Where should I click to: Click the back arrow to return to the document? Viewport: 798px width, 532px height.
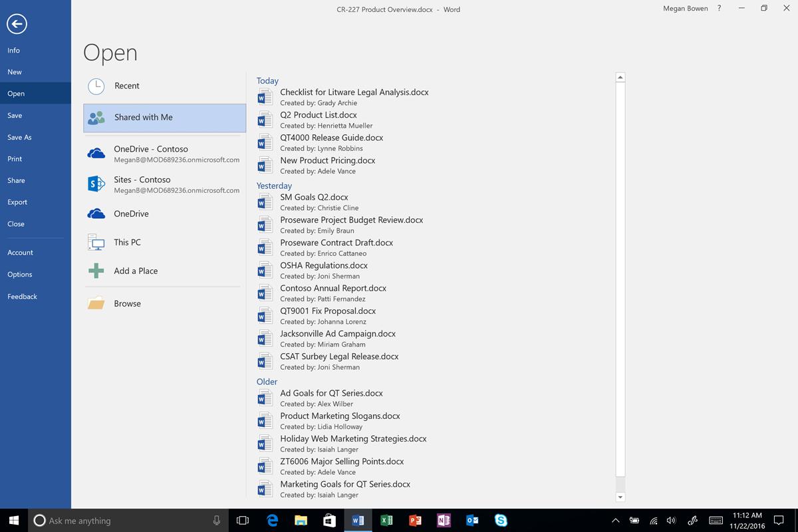17,24
